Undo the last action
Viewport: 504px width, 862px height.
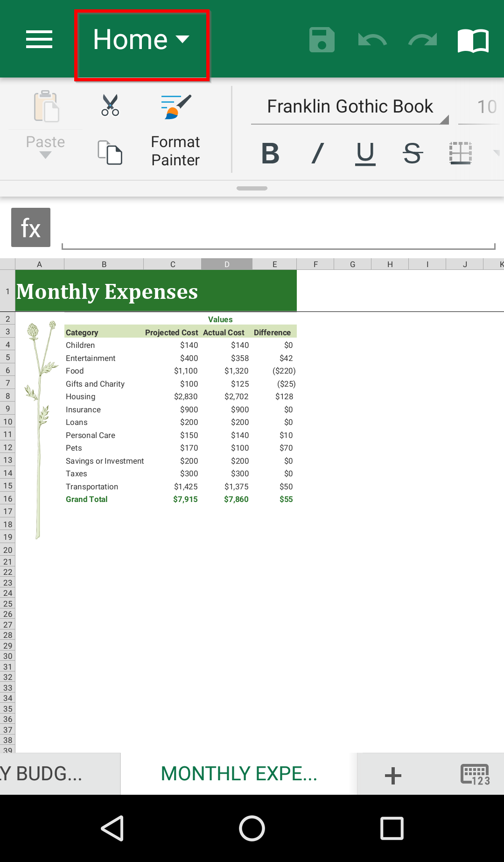(x=372, y=40)
